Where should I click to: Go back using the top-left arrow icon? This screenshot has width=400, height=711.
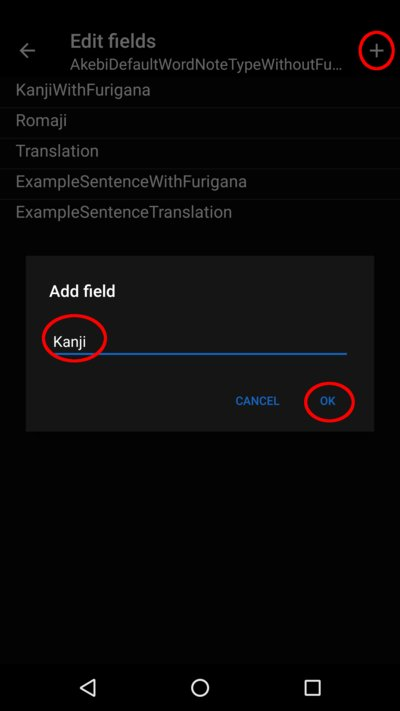[27, 51]
